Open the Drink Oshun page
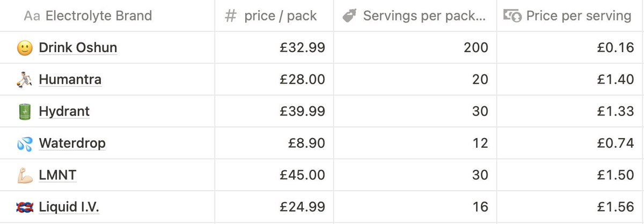The width and height of the screenshot is (644, 224). [78, 48]
